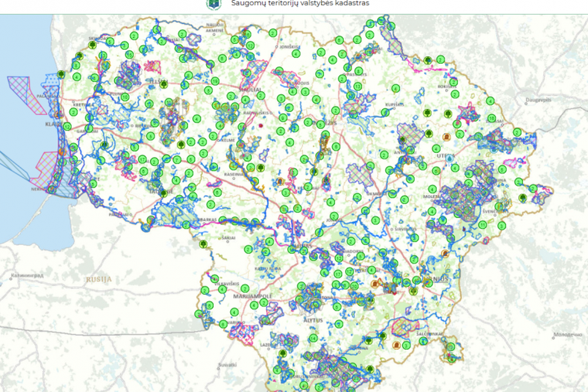Click the NAUJOJI AKMENĖ label
The width and height of the screenshot is (588, 392).
pyautogui.click(x=215, y=28)
